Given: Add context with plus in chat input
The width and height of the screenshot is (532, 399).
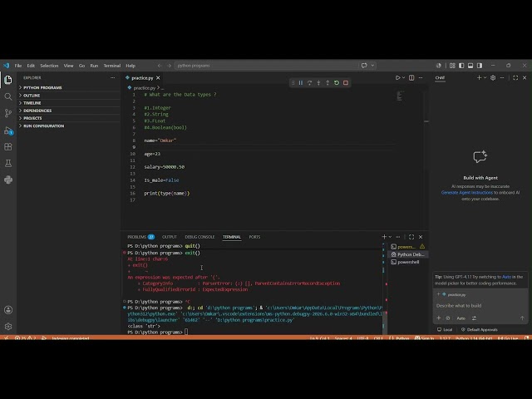Looking at the screenshot, I should point(438,318).
